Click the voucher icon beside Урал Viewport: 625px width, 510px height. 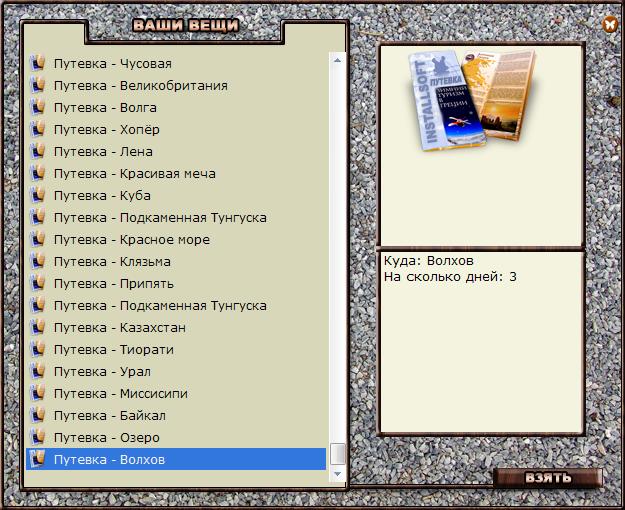(37, 370)
